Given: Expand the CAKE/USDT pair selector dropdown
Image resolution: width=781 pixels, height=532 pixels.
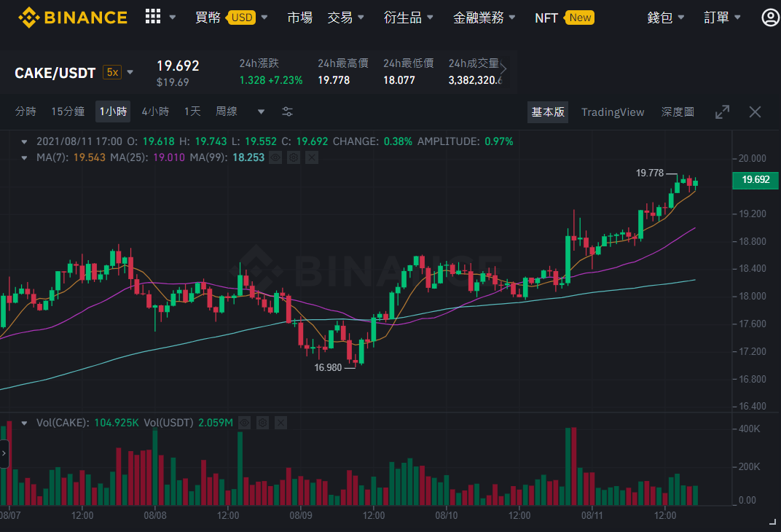Looking at the screenshot, I should click(130, 72).
